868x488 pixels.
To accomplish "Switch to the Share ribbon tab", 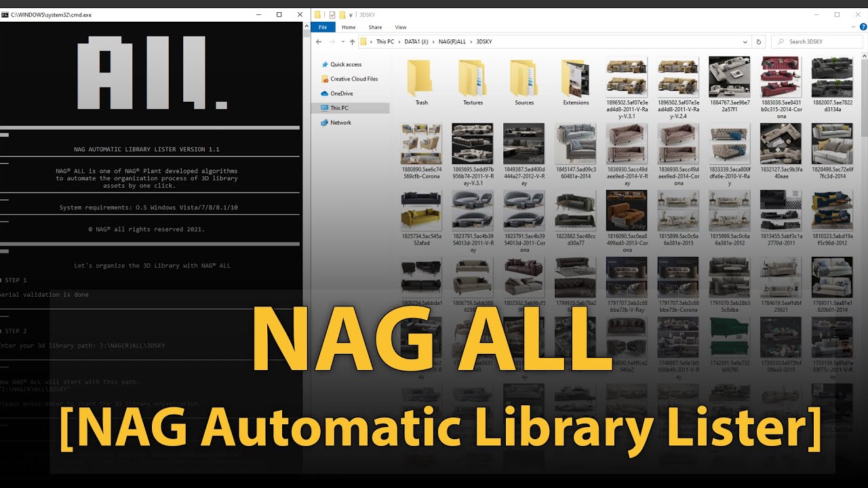I will pyautogui.click(x=375, y=27).
